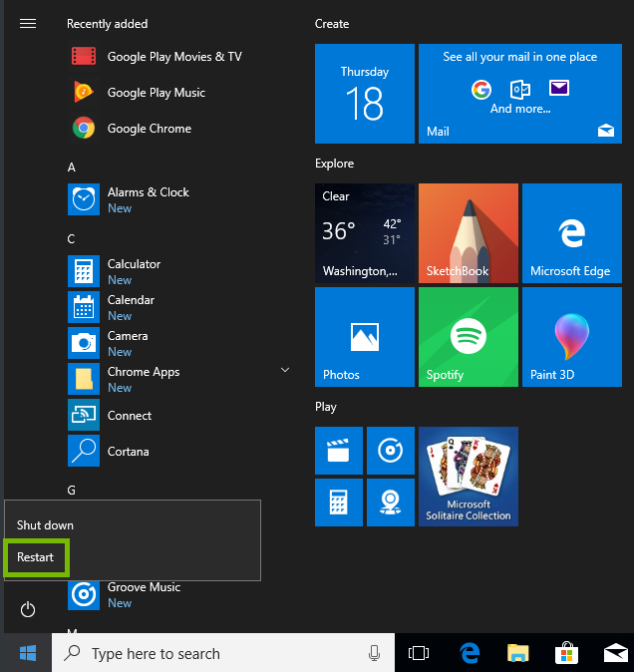Viewport: 634px width, 672px height.
Task: Click the Power button icon
Action: click(x=28, y=609)
